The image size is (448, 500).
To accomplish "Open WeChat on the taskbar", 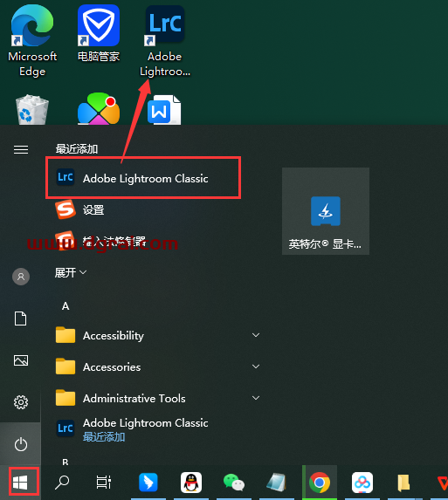I will pyautogui.click(x=234, y=483).
